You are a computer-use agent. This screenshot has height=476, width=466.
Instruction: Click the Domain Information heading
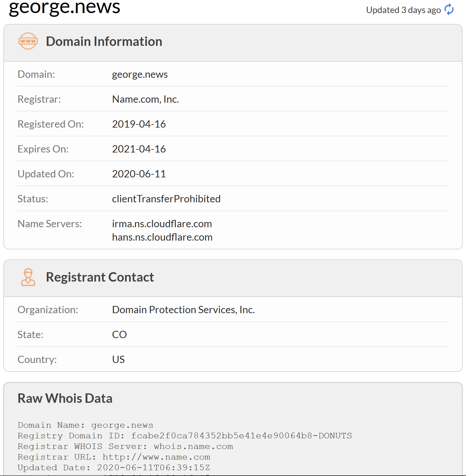[x=104, y=41]
